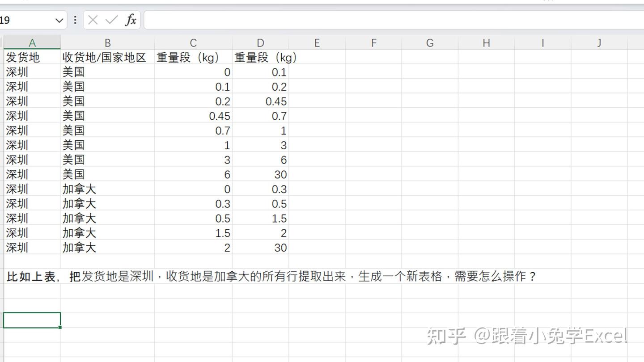644x362 pixels.
Task: Click the 0.45 cell in column D
Action: tap(260, 101)
